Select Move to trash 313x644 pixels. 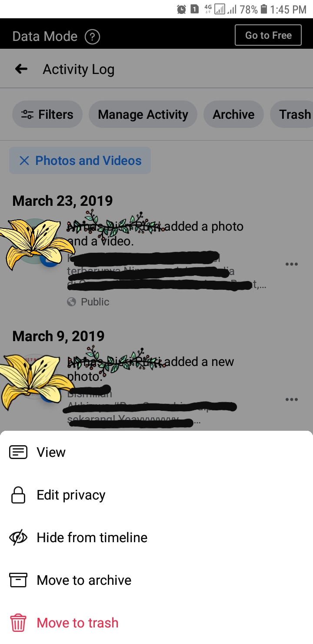click(156, 623)
